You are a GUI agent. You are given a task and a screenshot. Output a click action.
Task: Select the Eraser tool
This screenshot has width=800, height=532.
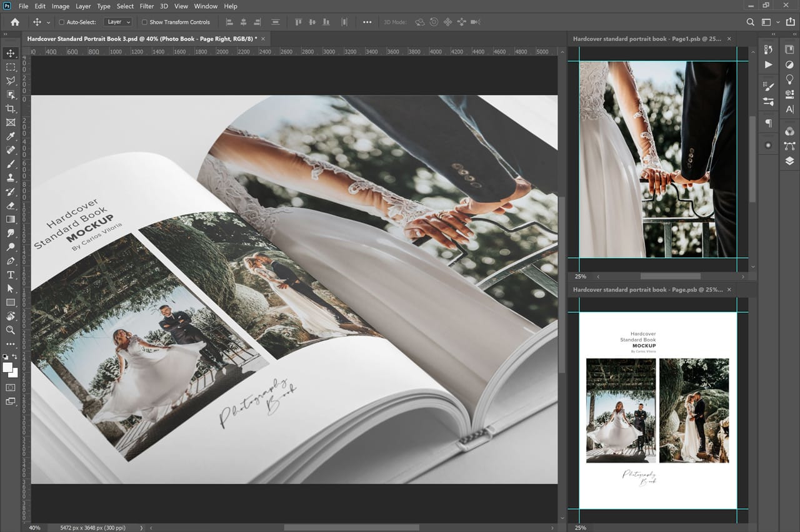11,205
